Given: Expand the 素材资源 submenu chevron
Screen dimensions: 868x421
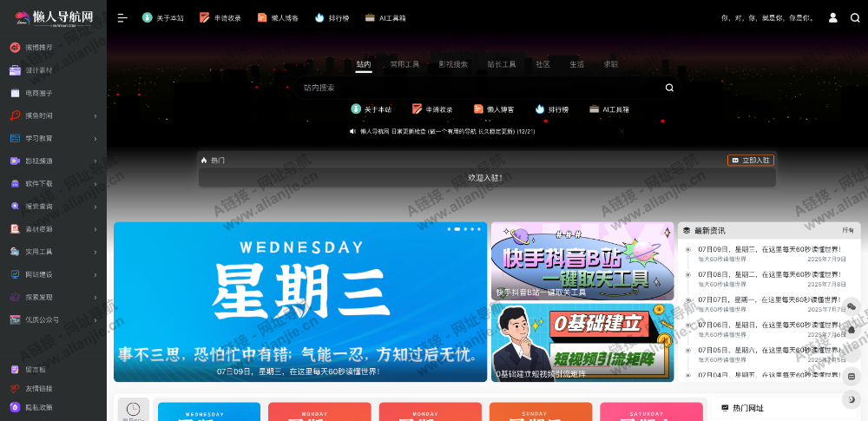Looking at the screenshot, I should point(95,229).
